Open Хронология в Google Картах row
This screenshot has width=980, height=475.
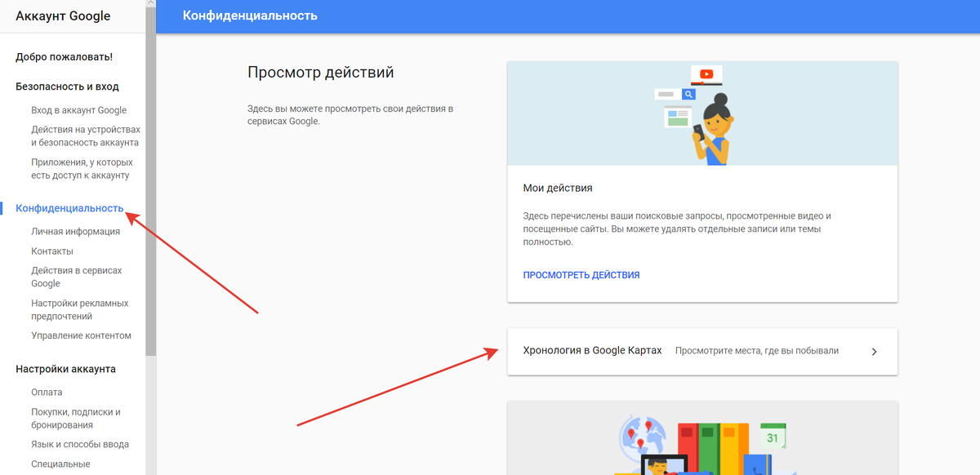coord(702,352)
